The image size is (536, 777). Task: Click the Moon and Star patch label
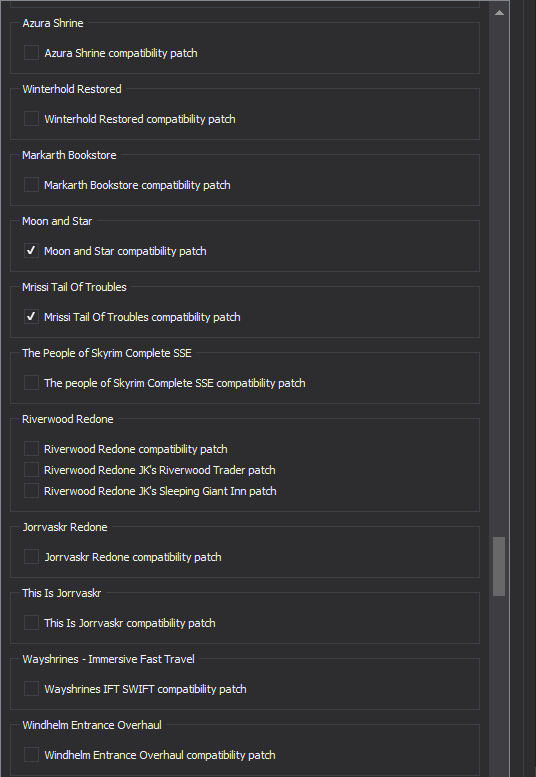[x=125, y=251]
